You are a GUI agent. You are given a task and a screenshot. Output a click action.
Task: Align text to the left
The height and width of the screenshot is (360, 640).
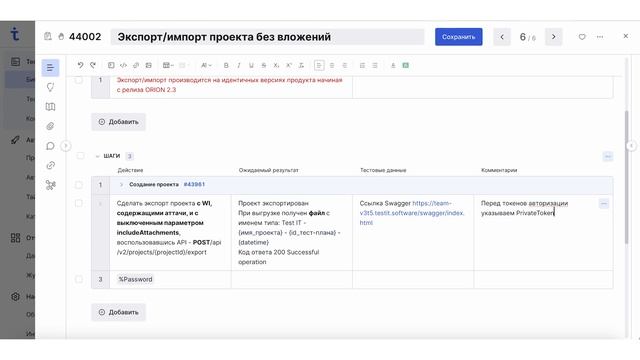pos(319,65)
